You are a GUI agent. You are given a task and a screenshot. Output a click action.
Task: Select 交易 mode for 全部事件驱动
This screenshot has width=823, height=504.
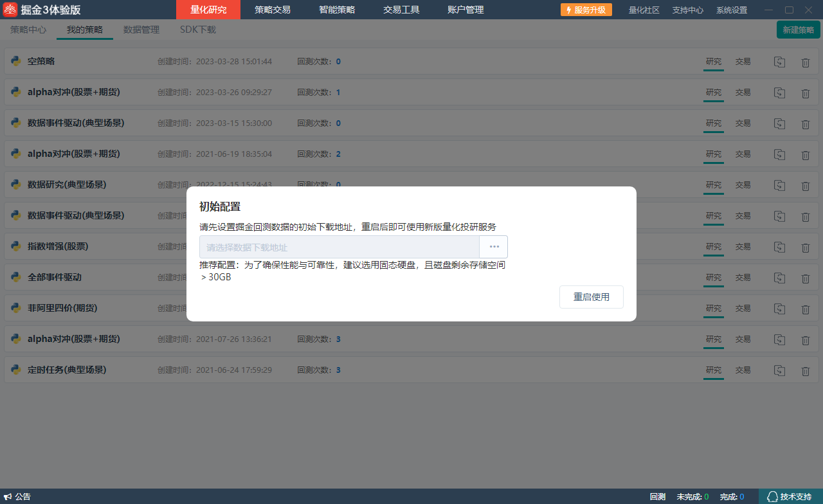click(x=743, y=278)
